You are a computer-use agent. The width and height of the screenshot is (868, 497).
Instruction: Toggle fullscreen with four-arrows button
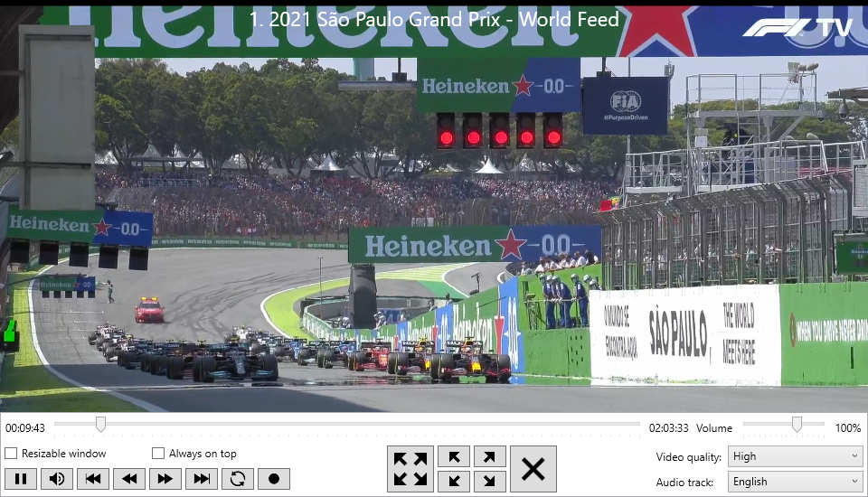(x=410, y=469)
